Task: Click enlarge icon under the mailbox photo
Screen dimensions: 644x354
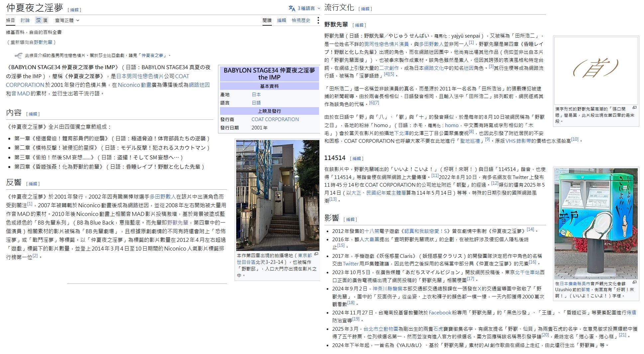Action: tap(634, 282)
